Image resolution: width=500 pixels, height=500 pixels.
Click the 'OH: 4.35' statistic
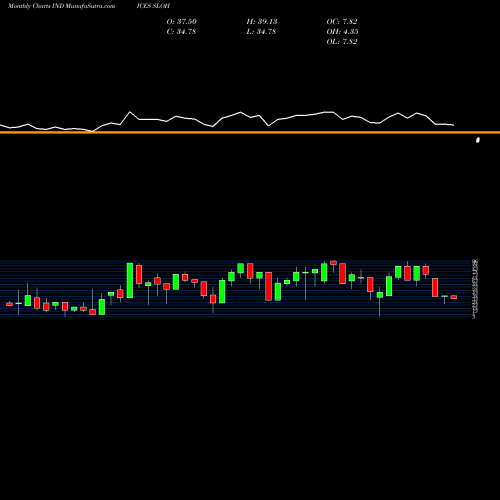342,31
